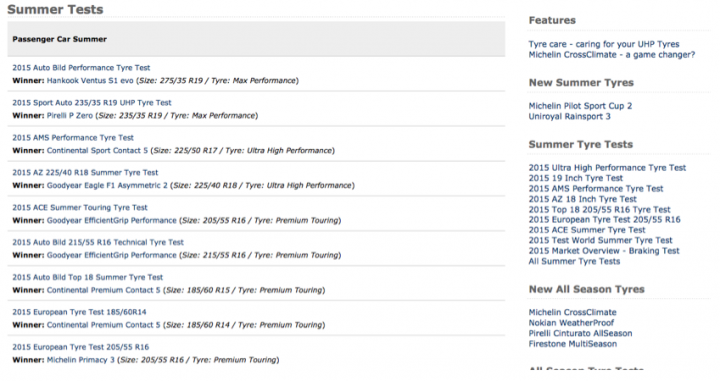Click size text 225/50 R17 Ultra High Performance
This screenshot has height=381, width=720.
tap(242, 150)
